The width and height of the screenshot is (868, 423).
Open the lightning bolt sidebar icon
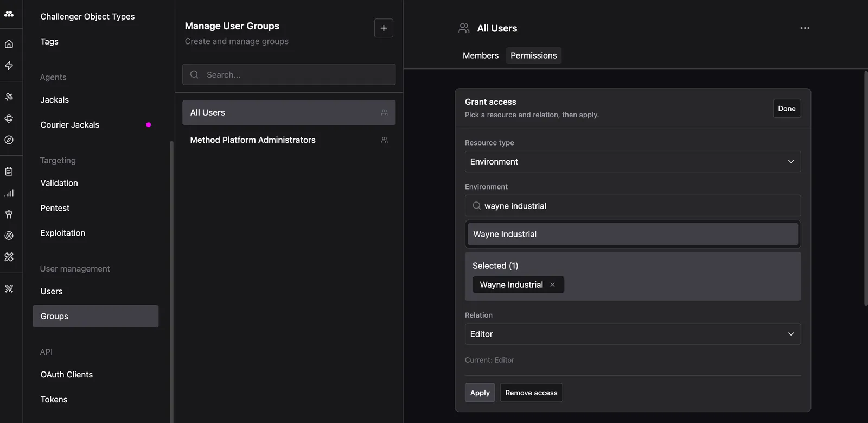coord(9,66)
